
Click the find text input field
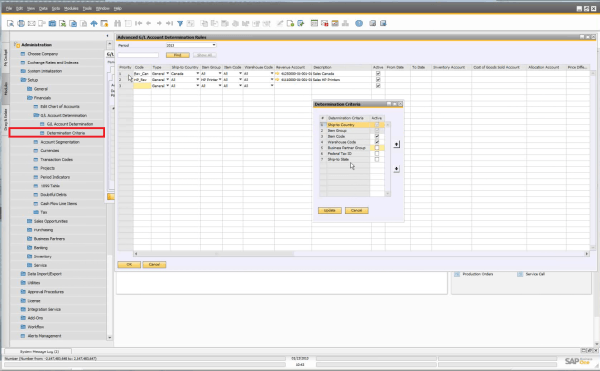tap(138, 55)
